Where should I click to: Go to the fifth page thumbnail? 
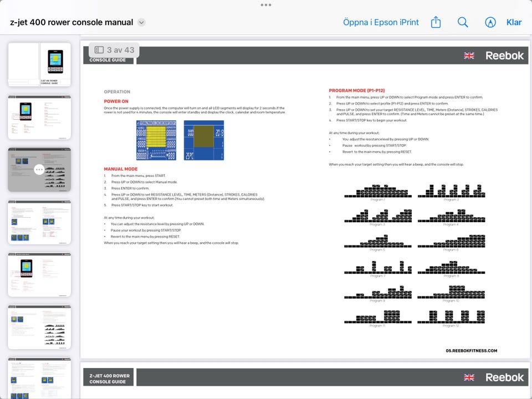[39, 274]
